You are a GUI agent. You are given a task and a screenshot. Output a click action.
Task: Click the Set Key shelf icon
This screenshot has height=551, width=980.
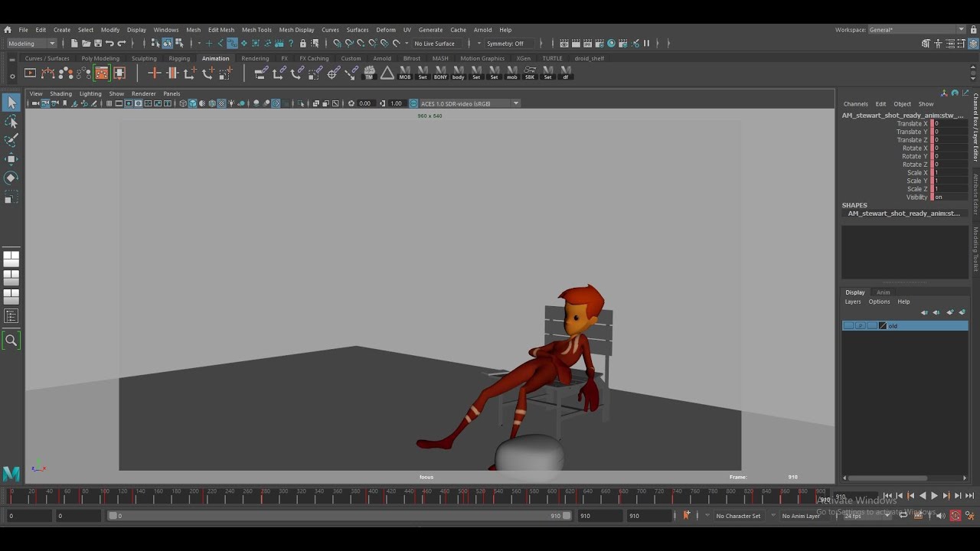tap(154, 73)
